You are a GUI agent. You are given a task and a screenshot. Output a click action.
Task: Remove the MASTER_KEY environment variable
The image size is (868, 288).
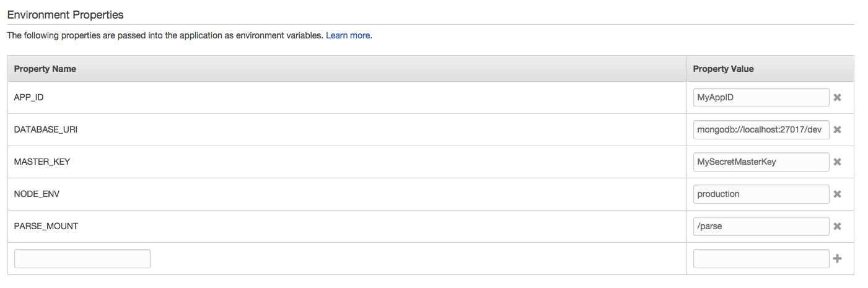pos(837,162)
